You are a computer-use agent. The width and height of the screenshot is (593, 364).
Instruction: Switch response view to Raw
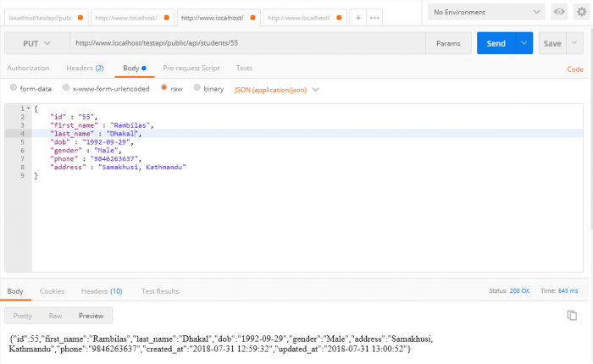pos(55,316)
